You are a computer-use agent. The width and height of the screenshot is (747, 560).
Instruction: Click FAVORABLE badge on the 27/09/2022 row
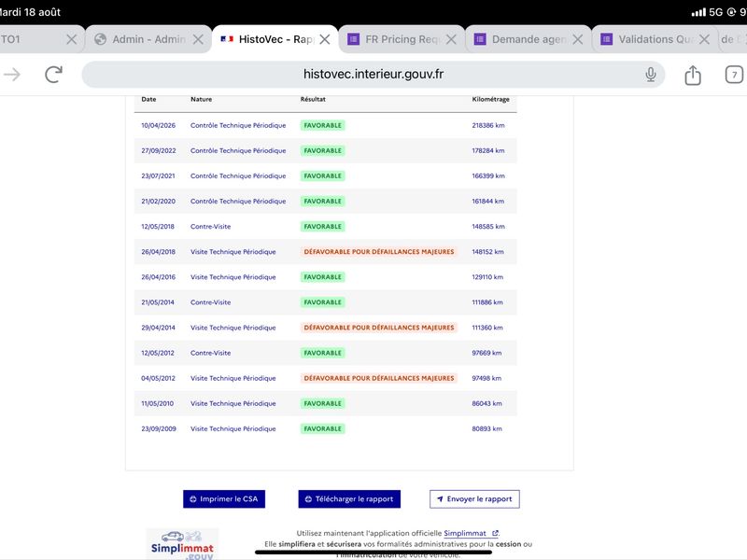point(322,150)
